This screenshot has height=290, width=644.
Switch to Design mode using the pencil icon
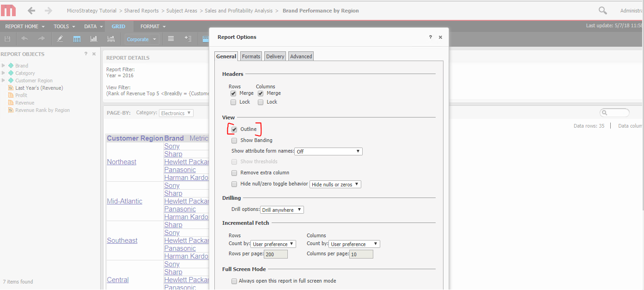tap(60, 39)
